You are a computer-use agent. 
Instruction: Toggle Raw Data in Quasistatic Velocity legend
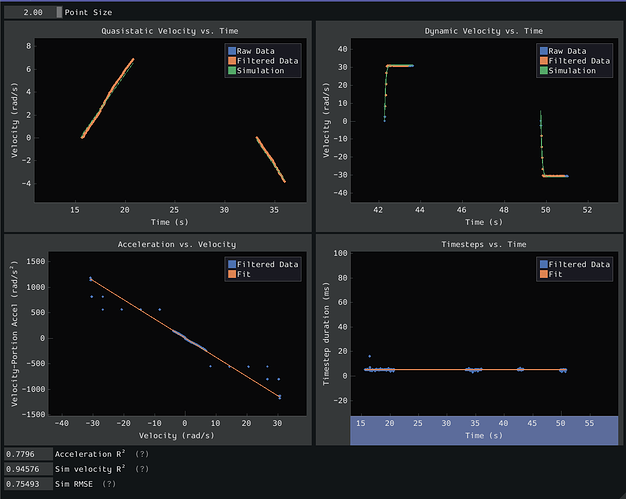pyautogui.click(x=251, y=51)
